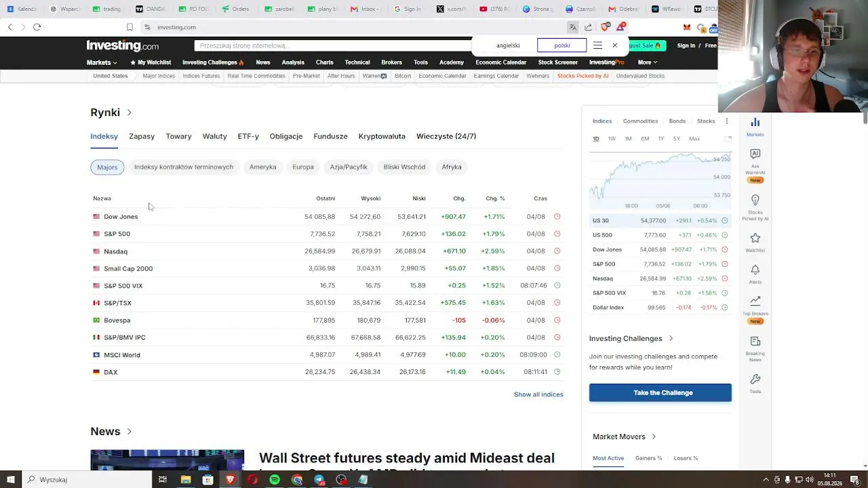Select the Ameryka filter chip
Screen dimensions: 868x488
263,167
